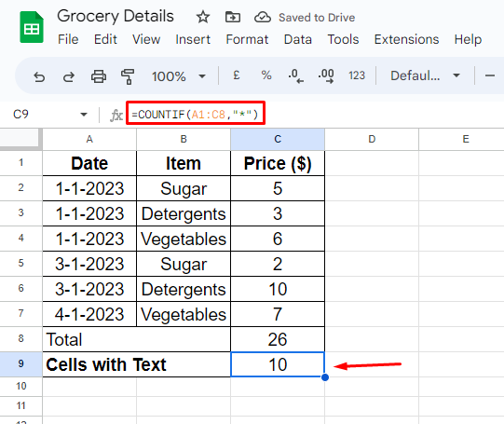The height and width of the screenshot is (424, 504).
Task: Select column B header
Action: (184, 139)
